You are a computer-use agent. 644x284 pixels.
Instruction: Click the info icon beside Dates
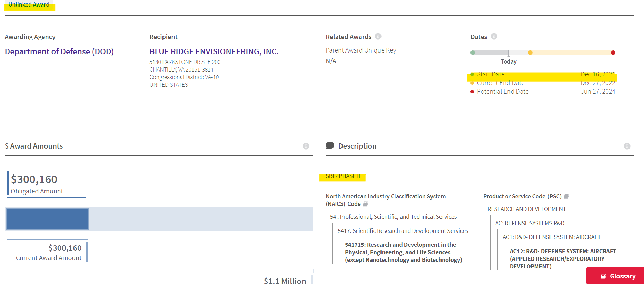494,36
